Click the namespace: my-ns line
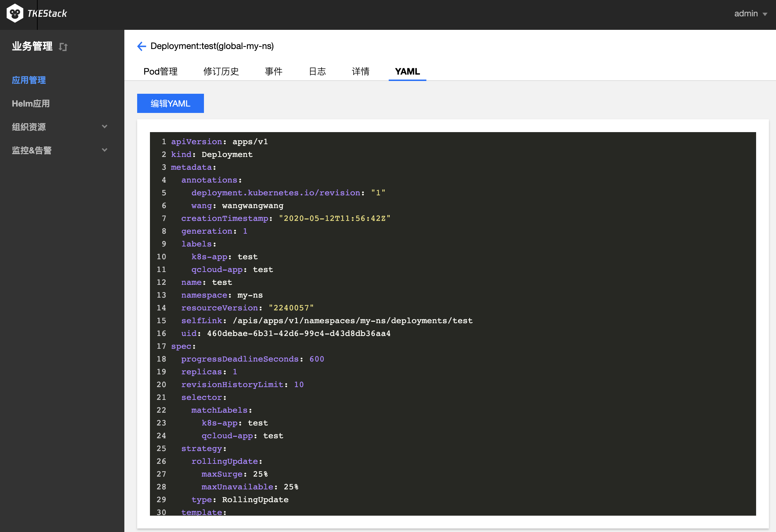 click(222, 295)
